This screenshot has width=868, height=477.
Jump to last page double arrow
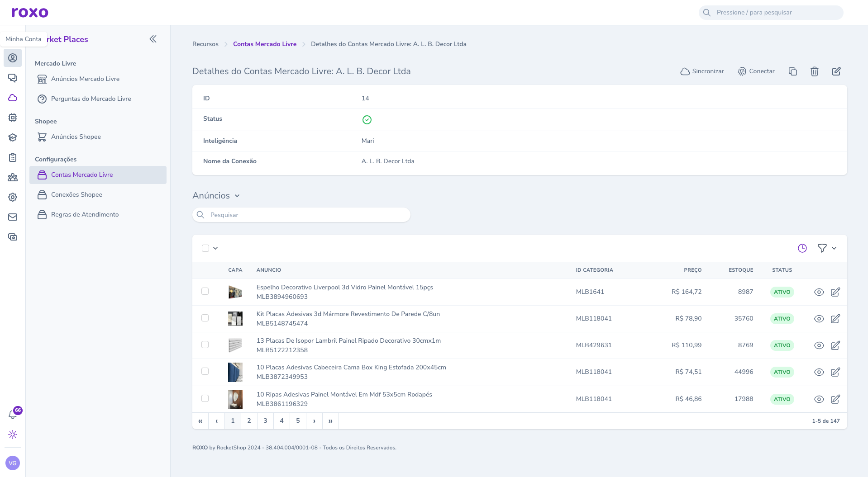click(x=330, y=421)
